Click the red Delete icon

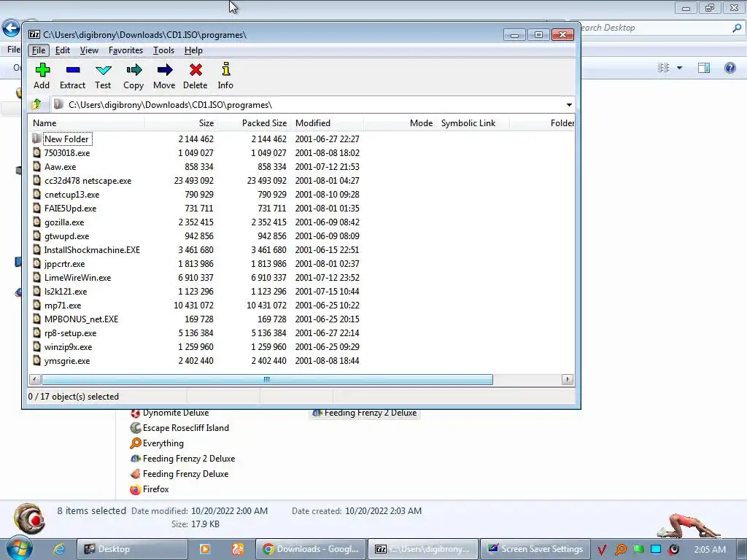[x=196, y=71]
